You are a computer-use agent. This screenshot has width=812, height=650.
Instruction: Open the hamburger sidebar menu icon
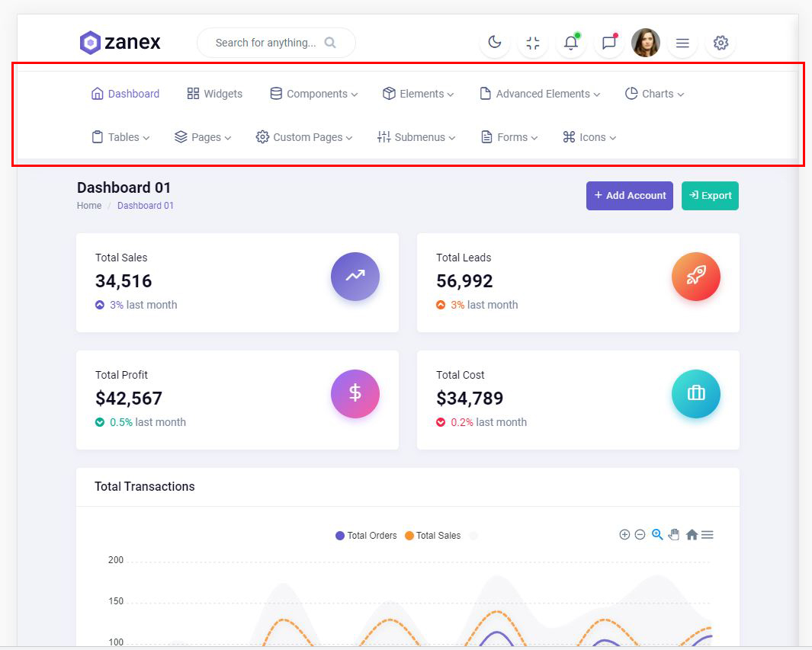[x=682, y=43]
